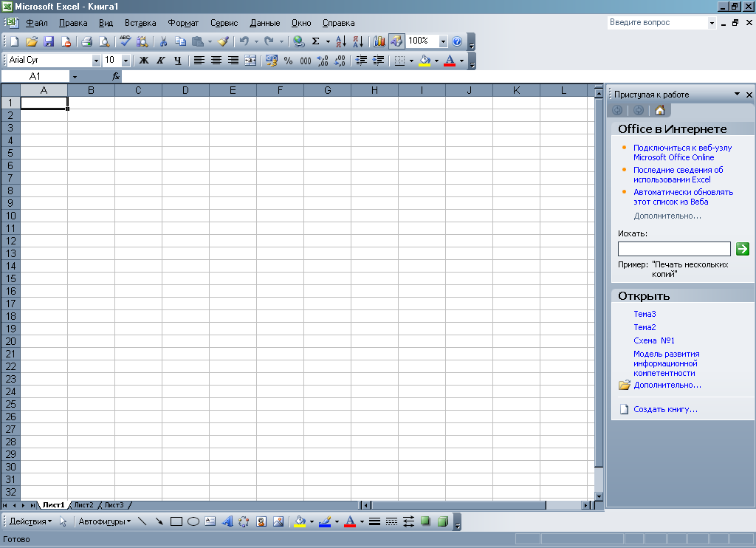Increase indent icon
This screenshot has width=756, height=548.
(379, 61)
